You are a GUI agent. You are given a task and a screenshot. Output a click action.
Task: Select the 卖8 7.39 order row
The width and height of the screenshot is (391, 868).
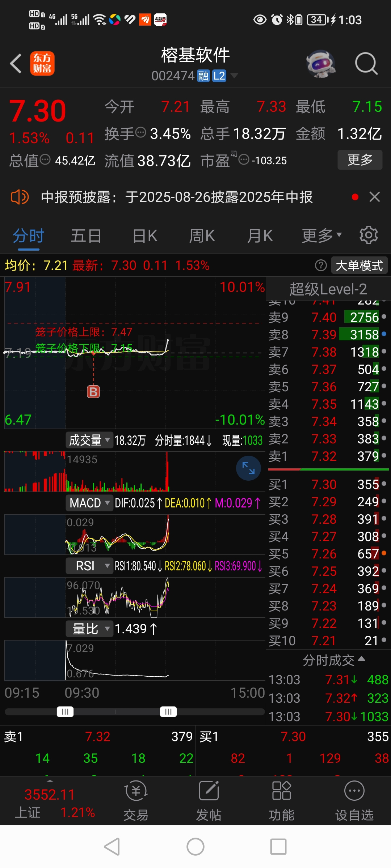pyautogui.click(x=328, y=335)
